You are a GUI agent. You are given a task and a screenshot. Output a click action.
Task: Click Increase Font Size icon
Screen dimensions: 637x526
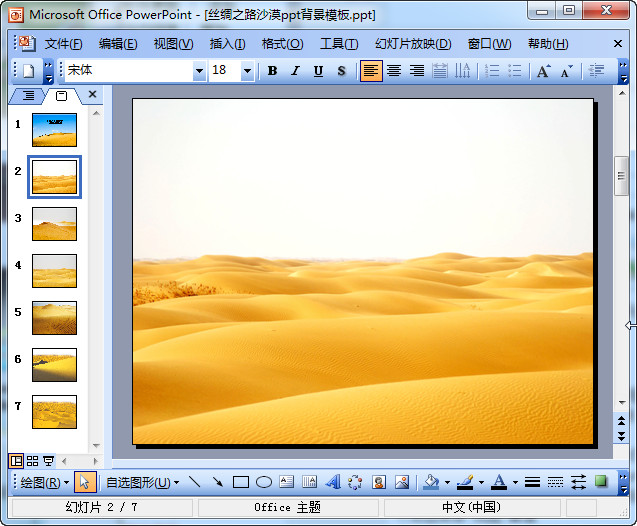click(x=544, y=71)
